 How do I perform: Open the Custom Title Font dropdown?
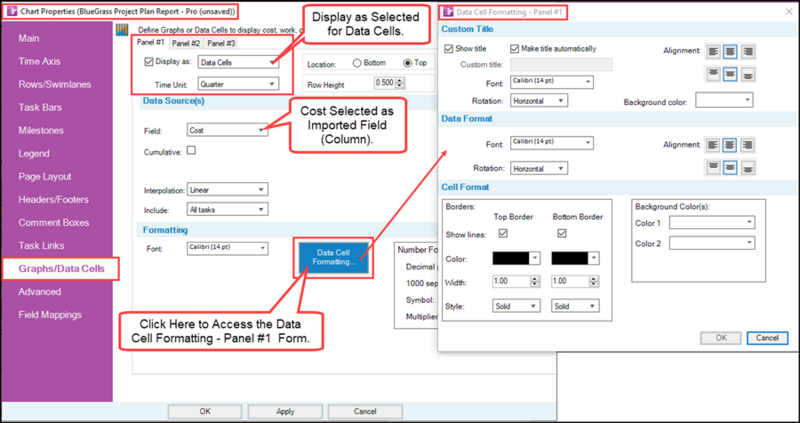coord(552,82)
